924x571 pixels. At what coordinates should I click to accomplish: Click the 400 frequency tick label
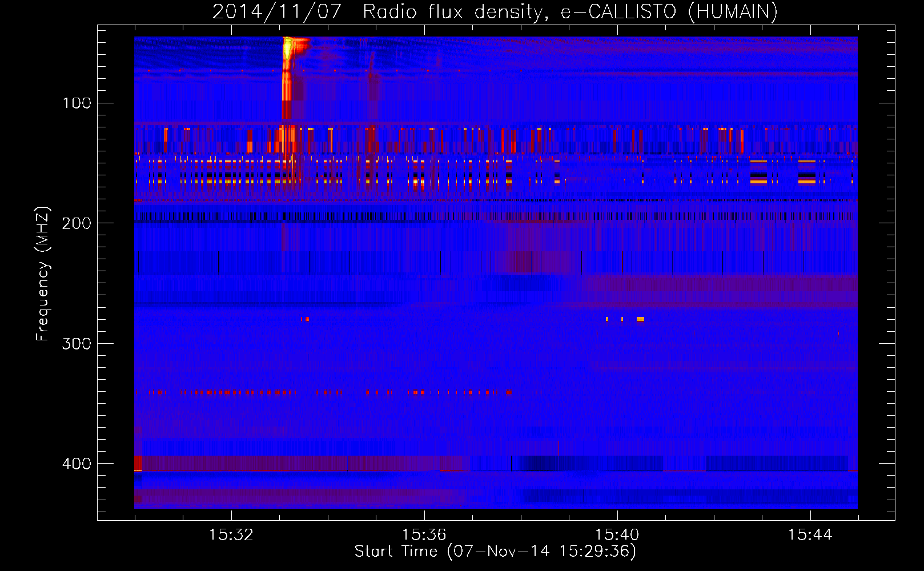(77, 463)
